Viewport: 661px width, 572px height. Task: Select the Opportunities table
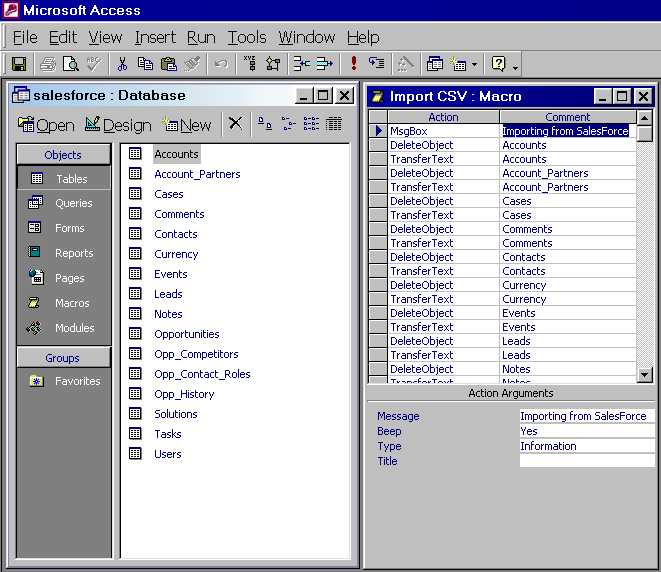coord(186,334)
